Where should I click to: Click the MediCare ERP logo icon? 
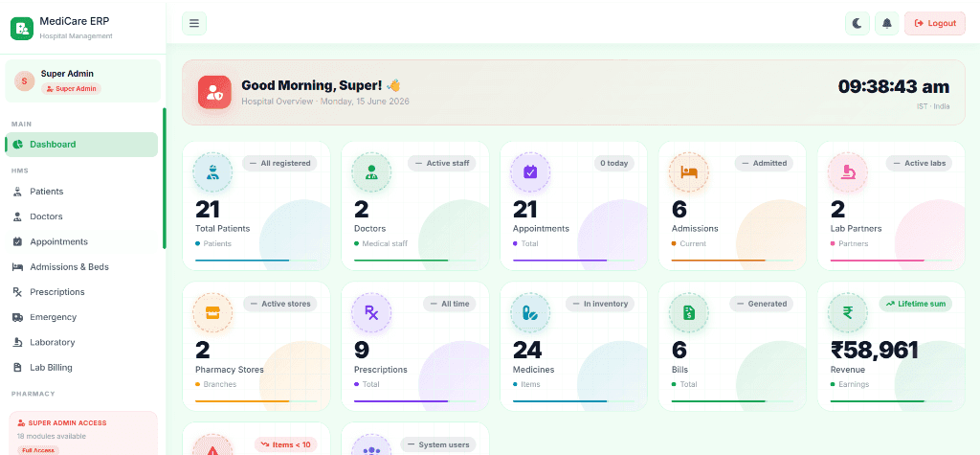(x=22, y=28)
